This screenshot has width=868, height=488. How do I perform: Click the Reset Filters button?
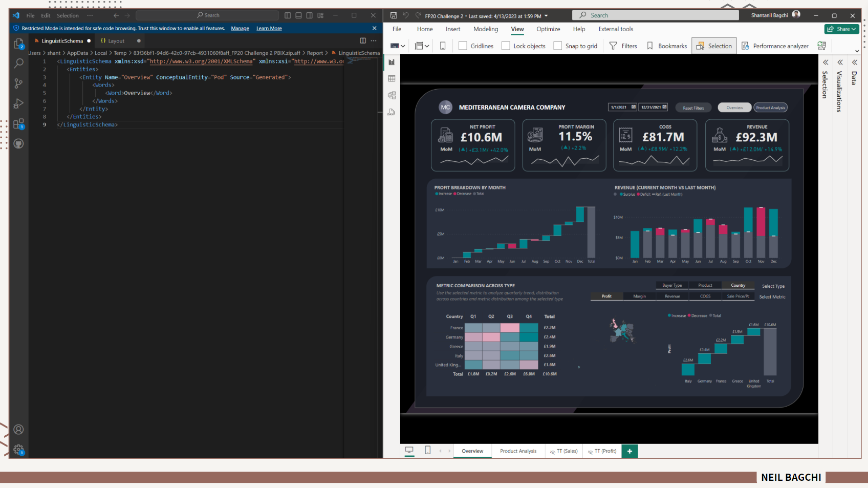tap(693, 108)
